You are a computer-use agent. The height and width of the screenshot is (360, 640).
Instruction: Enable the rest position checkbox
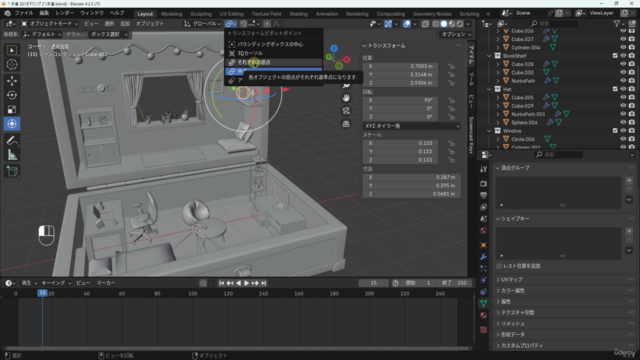coord(498,266)
